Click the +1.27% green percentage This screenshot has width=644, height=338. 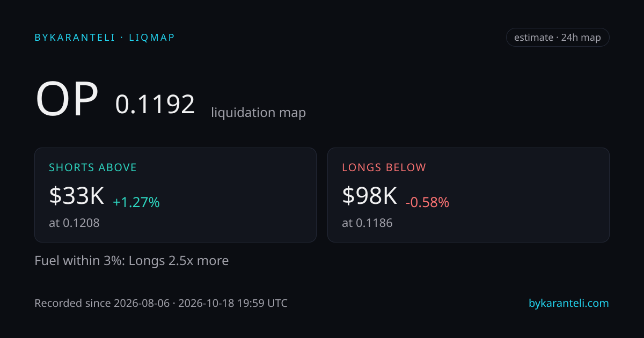coord(136,202)
